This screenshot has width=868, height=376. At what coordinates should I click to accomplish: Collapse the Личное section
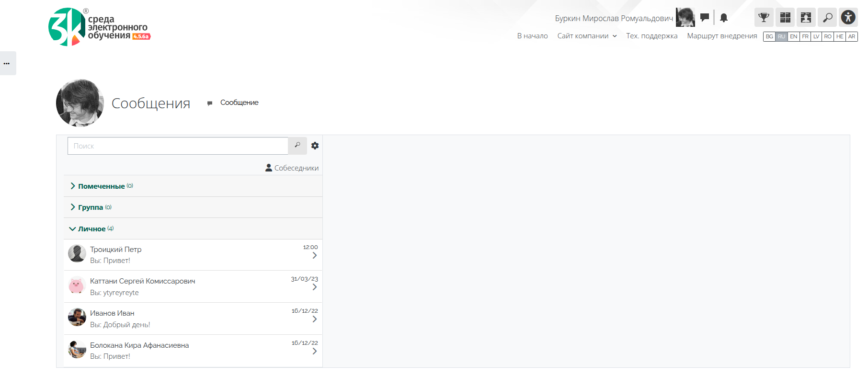point(91,229)
